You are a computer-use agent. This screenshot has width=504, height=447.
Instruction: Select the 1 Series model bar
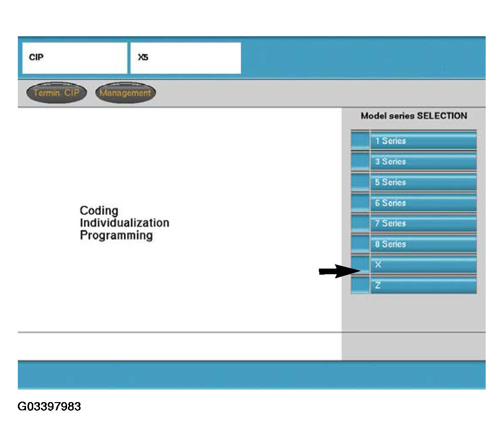coord(423,141)
